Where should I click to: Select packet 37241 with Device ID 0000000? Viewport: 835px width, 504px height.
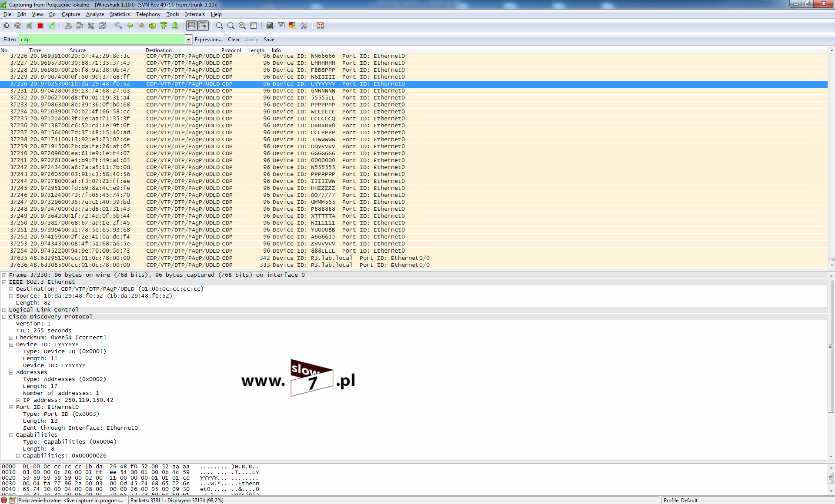[414, 160]
